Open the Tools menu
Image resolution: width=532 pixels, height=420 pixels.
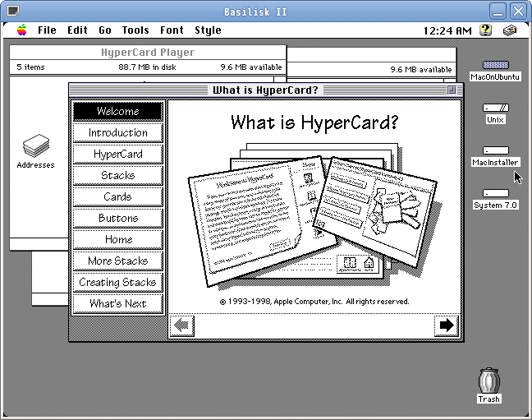(135, 30)
